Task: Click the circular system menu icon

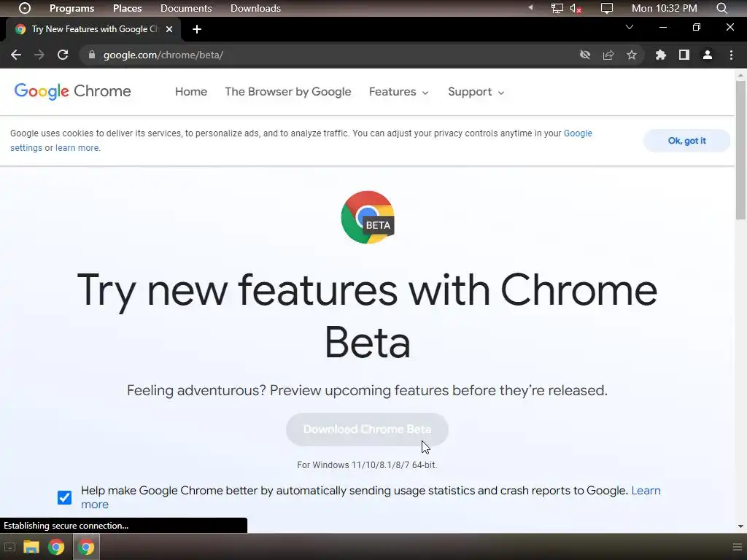Action: tap(24, 8)
